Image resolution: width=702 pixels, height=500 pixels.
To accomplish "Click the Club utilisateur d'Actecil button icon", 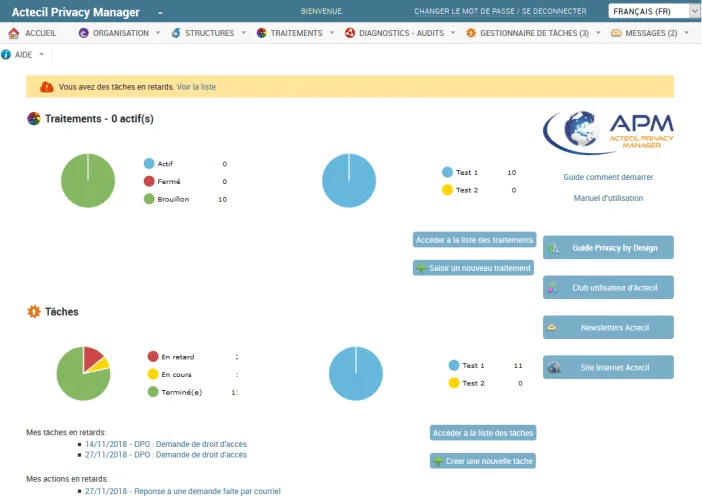I will [x=552, y=288].
